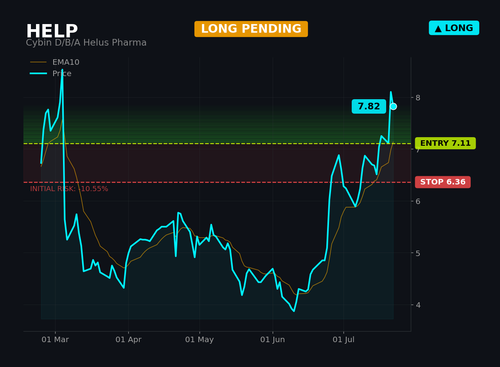Click the brown EMA10 legend line swatch
Image resolution: width=500 pixels, height=367 pixels.
click(x=38, y=62)
